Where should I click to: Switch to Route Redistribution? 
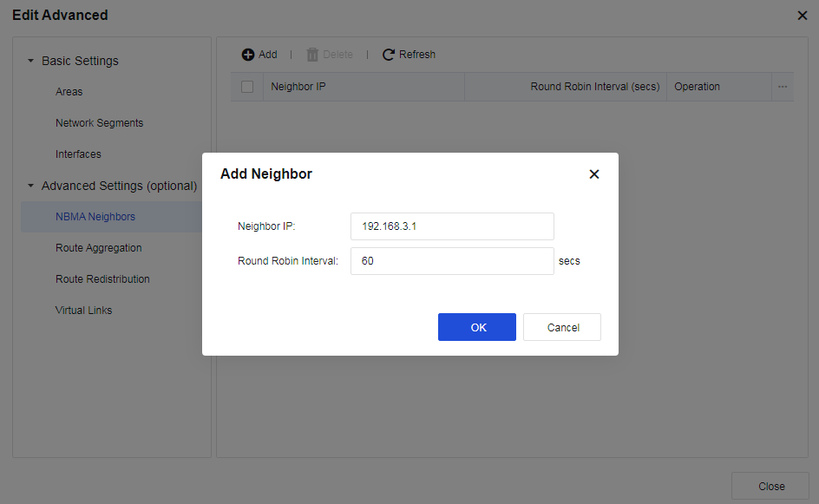coord(102,279)
